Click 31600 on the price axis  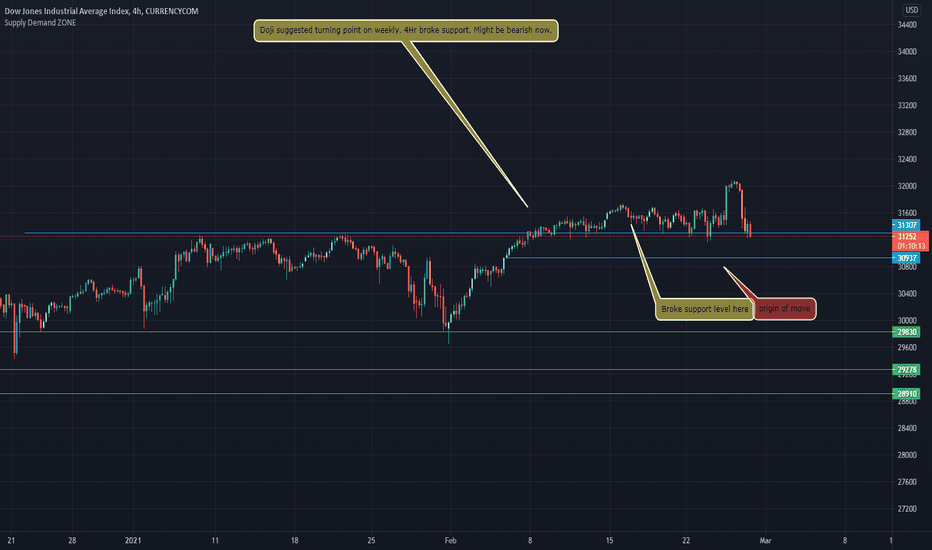pos(906,213)
